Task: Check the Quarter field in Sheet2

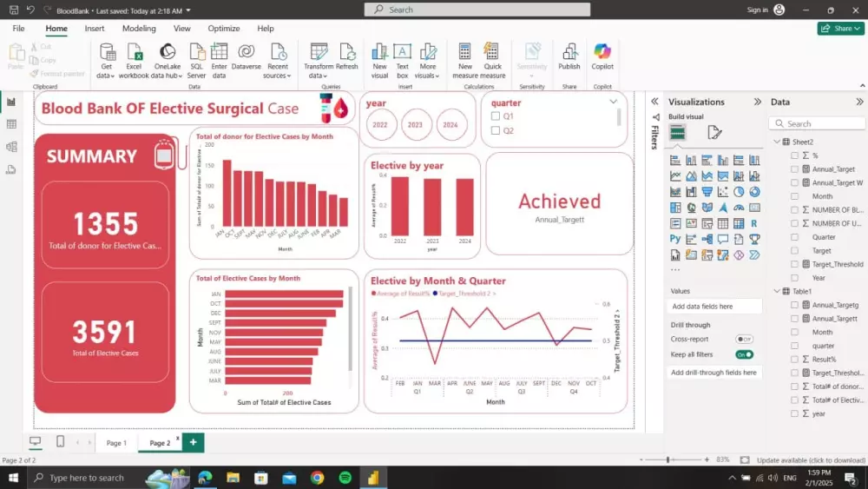Action: click(794, 237)
